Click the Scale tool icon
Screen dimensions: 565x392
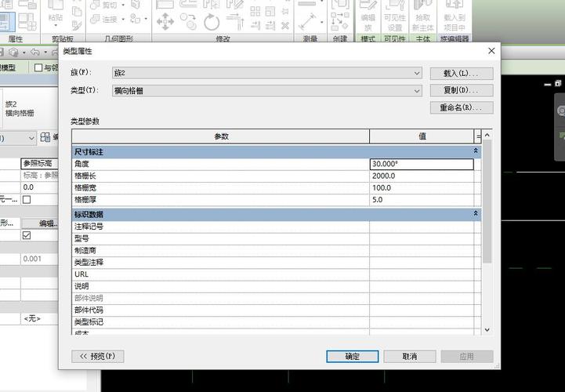[x=270, y=11]
